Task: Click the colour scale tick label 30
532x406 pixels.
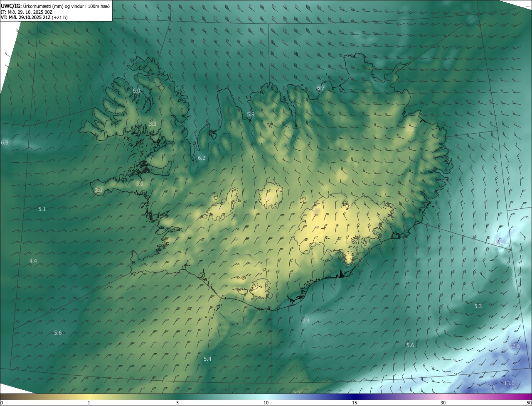Action: pos(443,403)
